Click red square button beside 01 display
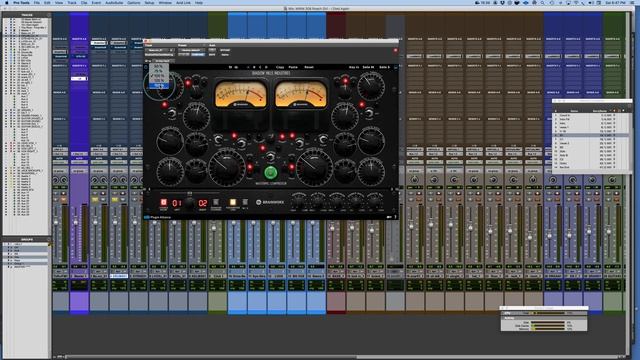Screen dimensions: 640x360 pyautogui.click(x=164, y=202)
